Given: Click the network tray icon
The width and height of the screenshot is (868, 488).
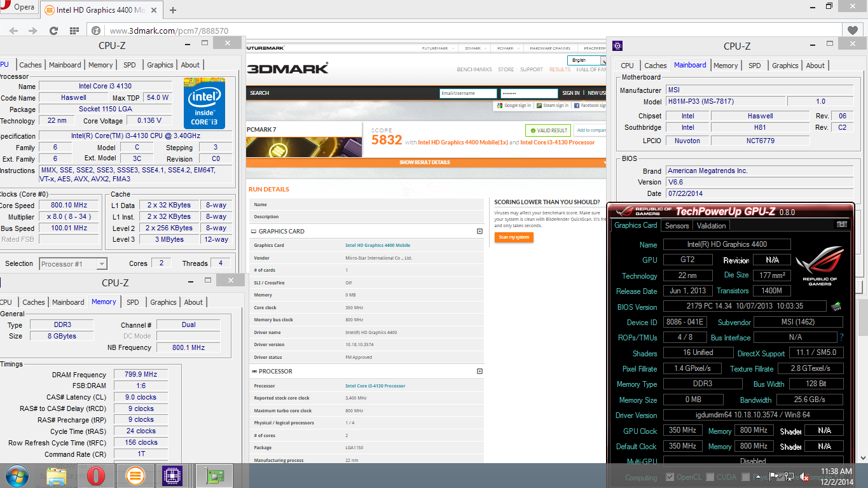Looking at the screenshot, I should 789,477.
